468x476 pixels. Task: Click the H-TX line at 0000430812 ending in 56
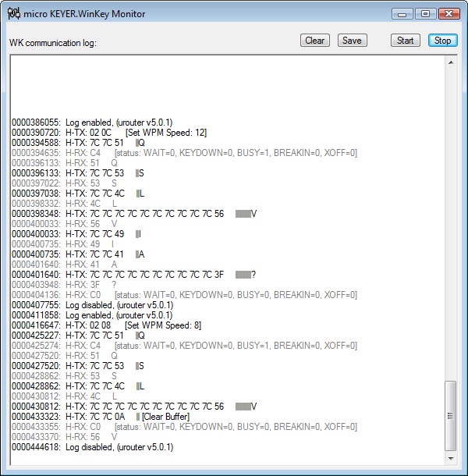(x=134, y=407)
